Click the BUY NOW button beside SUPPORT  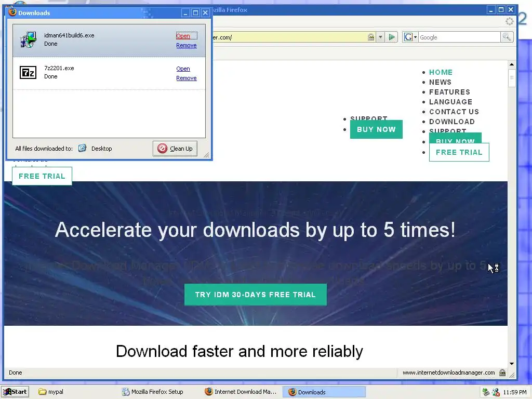click(x=376, y=129)
